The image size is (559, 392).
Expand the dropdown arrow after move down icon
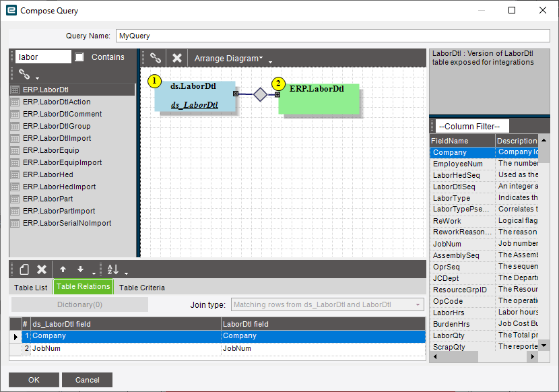coord(94,273)
